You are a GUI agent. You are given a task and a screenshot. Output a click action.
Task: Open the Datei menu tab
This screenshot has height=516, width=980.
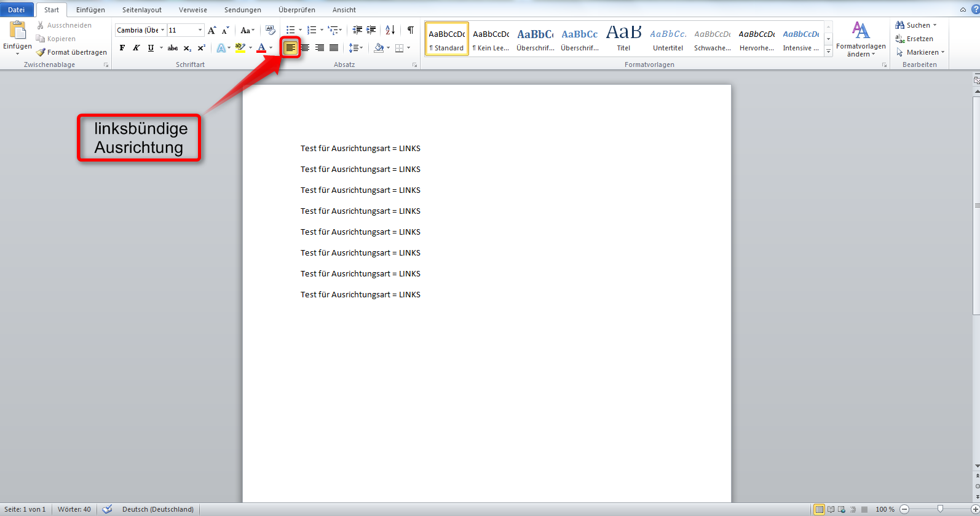click(x=17, y=10)
